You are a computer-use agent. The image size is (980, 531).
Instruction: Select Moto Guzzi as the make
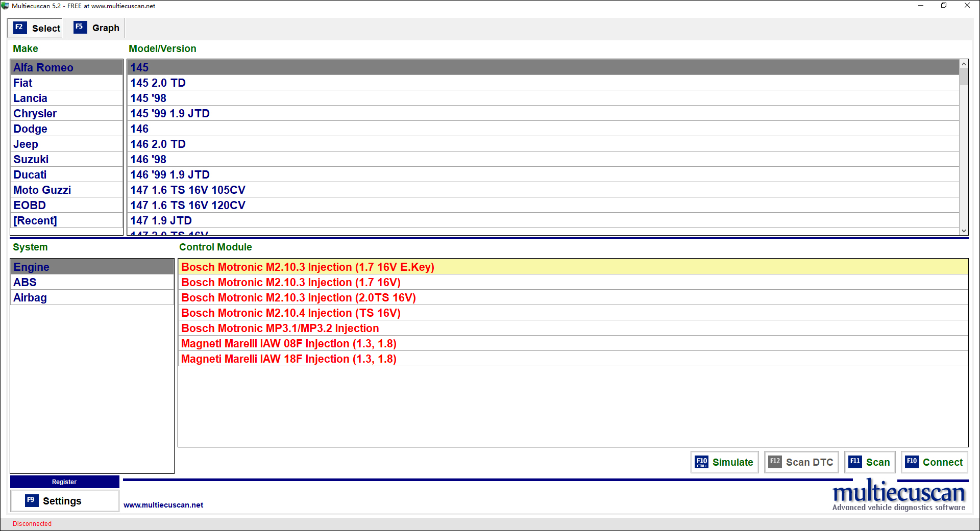66,190
